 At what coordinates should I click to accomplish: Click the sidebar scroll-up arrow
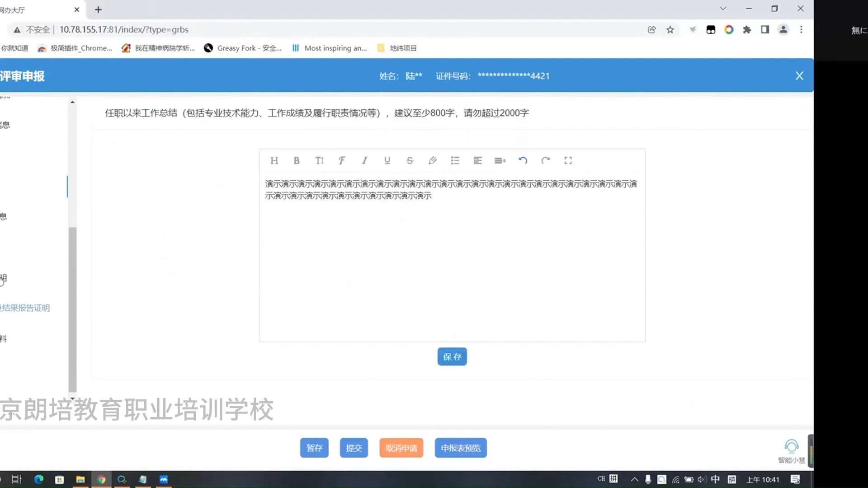click(72, 102)
